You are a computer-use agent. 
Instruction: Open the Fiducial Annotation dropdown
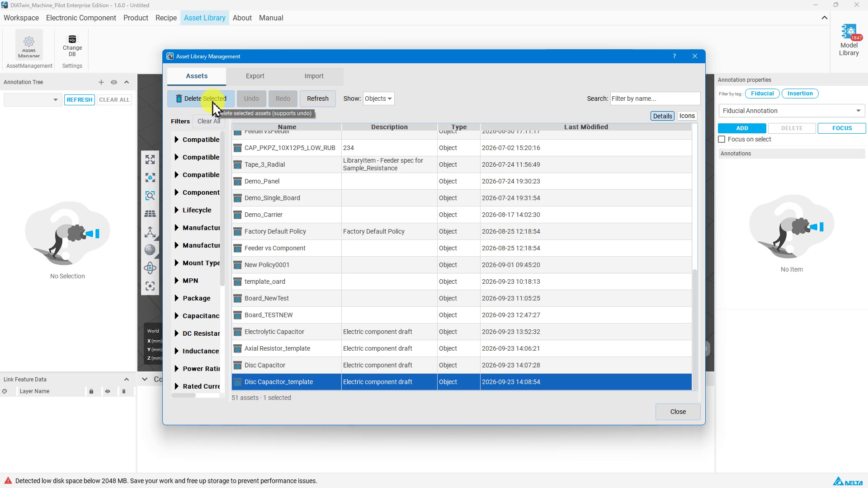coord(792,111)
